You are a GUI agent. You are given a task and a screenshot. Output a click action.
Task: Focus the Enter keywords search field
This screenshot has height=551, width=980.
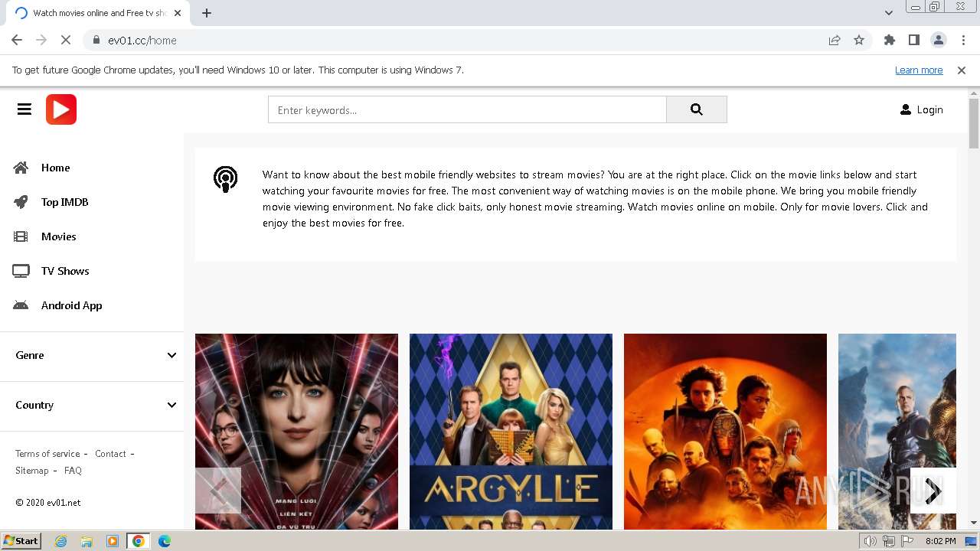[467, 109]
